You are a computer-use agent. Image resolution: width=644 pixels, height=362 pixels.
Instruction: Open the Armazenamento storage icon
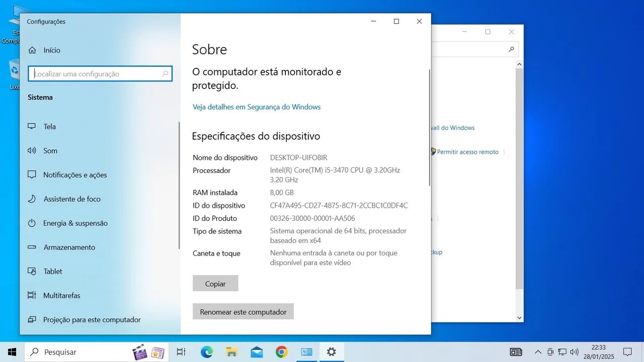tap(32, 247)
